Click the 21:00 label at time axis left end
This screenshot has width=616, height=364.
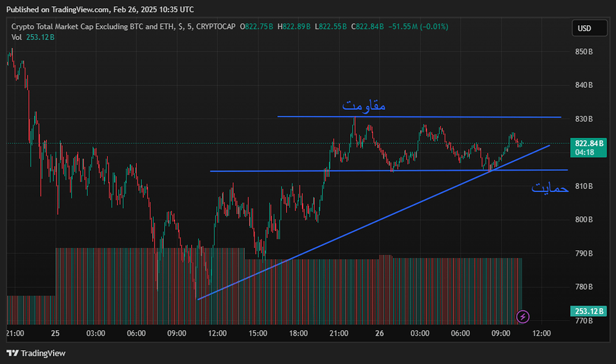14,333
